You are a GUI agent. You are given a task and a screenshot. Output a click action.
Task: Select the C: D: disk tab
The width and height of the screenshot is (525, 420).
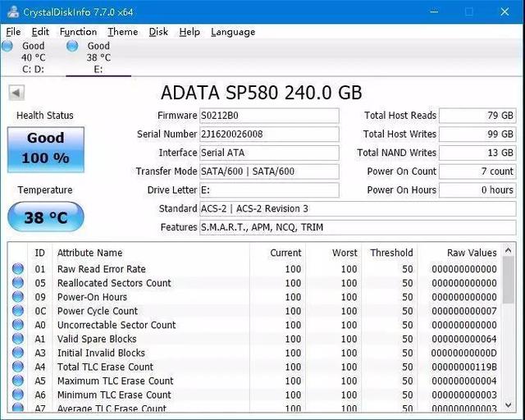tap(33, 57)
